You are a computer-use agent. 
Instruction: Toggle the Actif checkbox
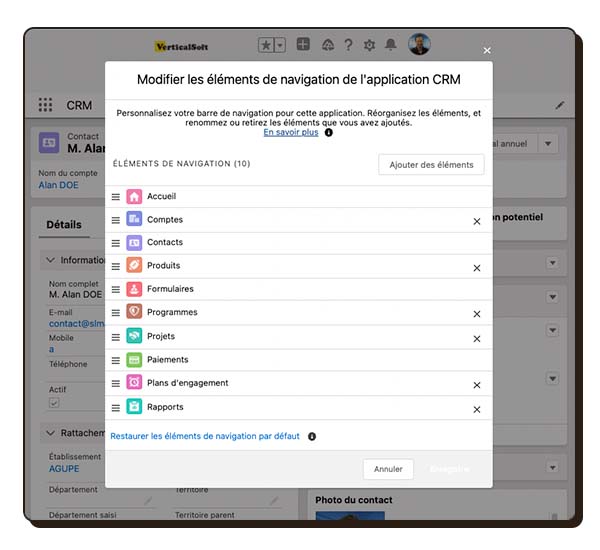(x=54, y=403)
